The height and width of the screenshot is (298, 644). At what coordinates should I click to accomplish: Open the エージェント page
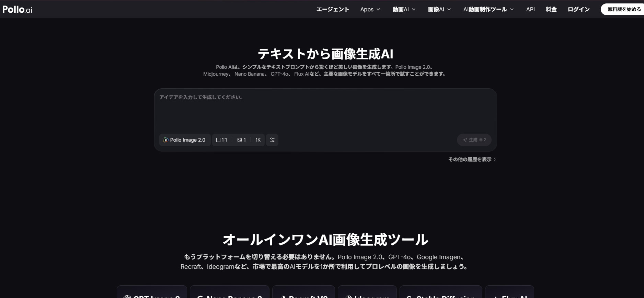pos(332,9)
